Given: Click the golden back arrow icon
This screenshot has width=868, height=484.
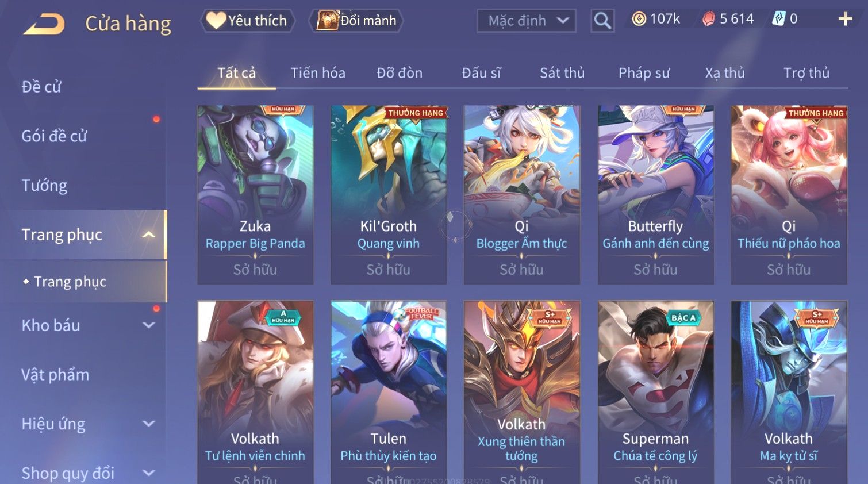Looking at the screenshot, I should (x=44, y=24).
